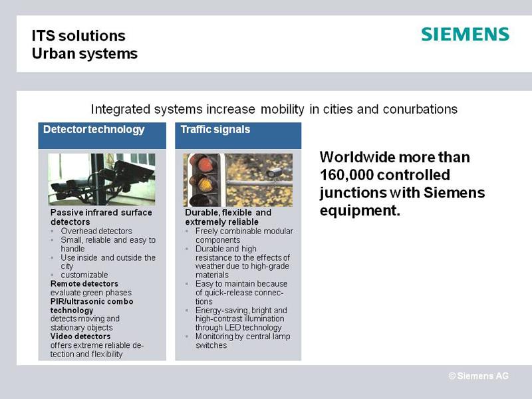Click the "Energy-saving, bright" LED technology bullet
This screenshot has width=532, height=399.
[241, 319]
